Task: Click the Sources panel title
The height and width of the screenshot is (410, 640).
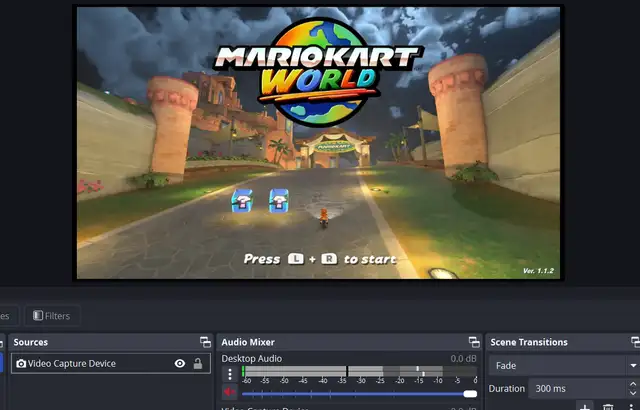Action: [x=31, y=342]
